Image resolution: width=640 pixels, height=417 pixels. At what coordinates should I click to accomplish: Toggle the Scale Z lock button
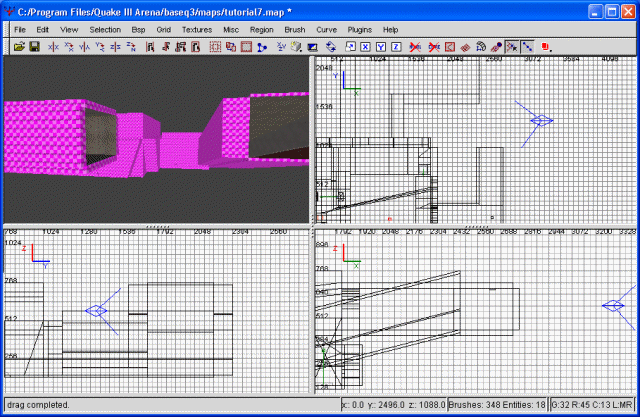point(396,47)
